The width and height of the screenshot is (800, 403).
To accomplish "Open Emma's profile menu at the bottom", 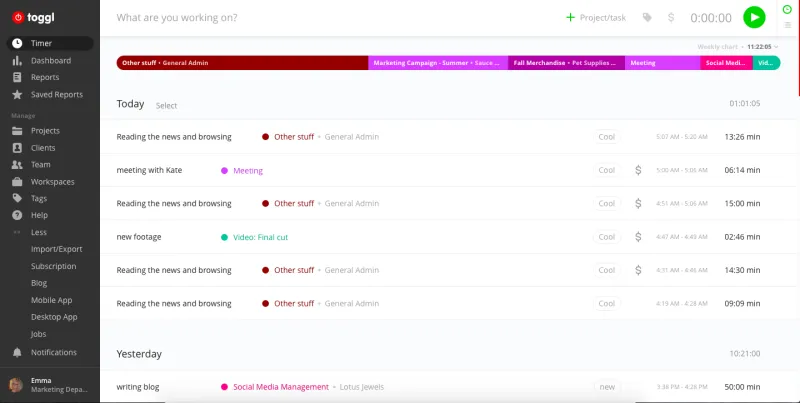I will pyautogui.click(x=48, y=385).
